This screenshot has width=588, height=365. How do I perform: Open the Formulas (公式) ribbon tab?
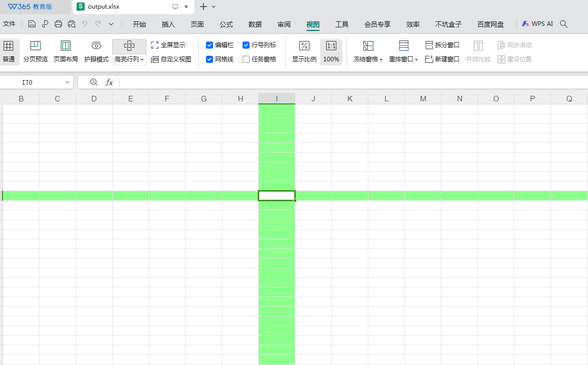point(226,24)
